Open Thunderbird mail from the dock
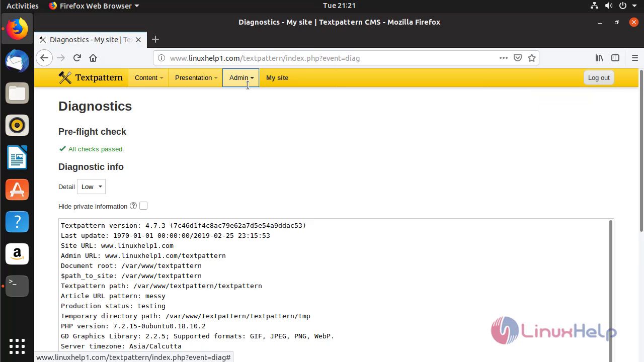Screen dimensions: 644x362 (x=17, y=61)
